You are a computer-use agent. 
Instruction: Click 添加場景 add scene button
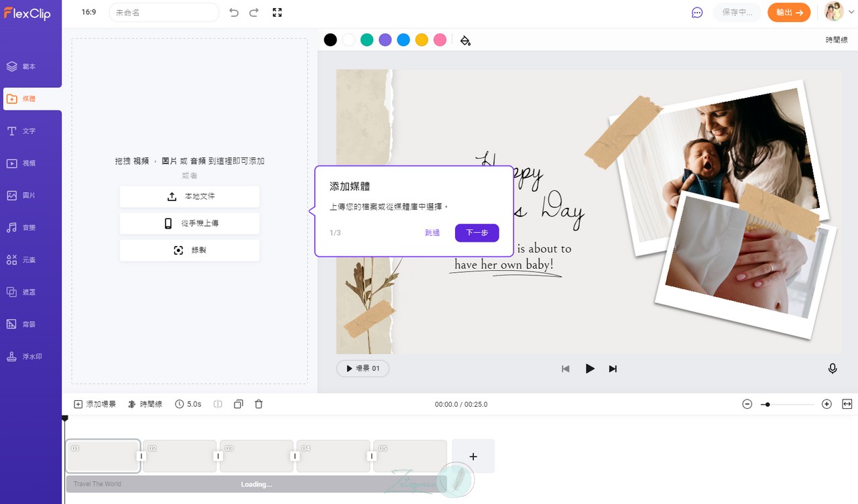95,404
